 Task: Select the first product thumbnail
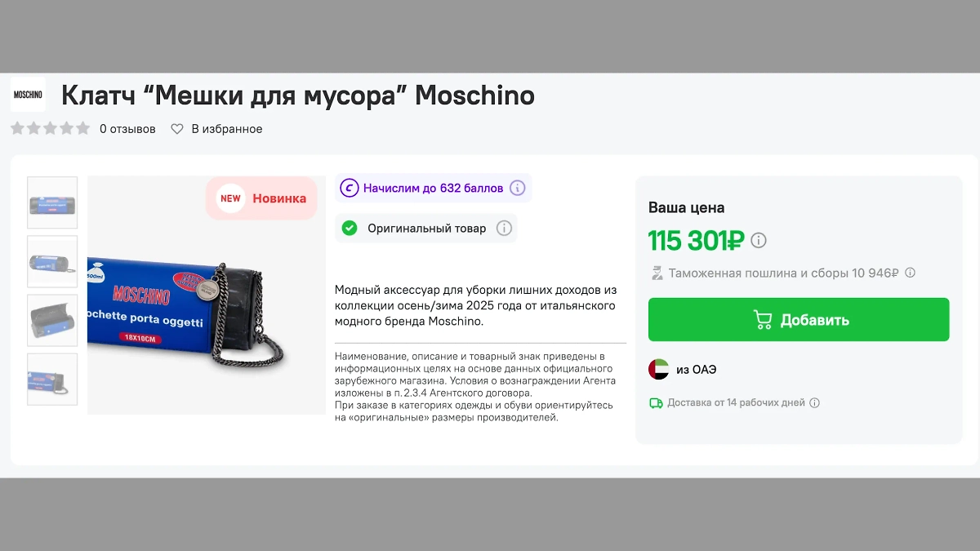pyautogui.click(x=51, y=202)
